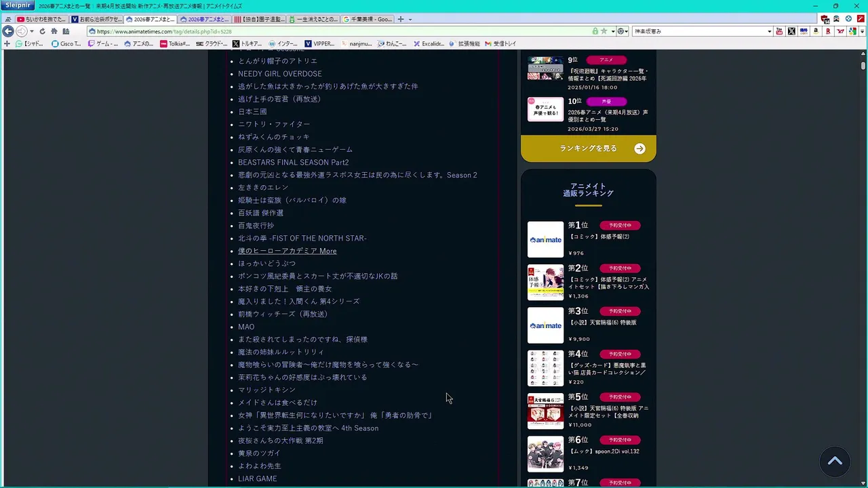Click the tab-bar left panel toggle icon
The image size is (868, 488).
[8, 19]
